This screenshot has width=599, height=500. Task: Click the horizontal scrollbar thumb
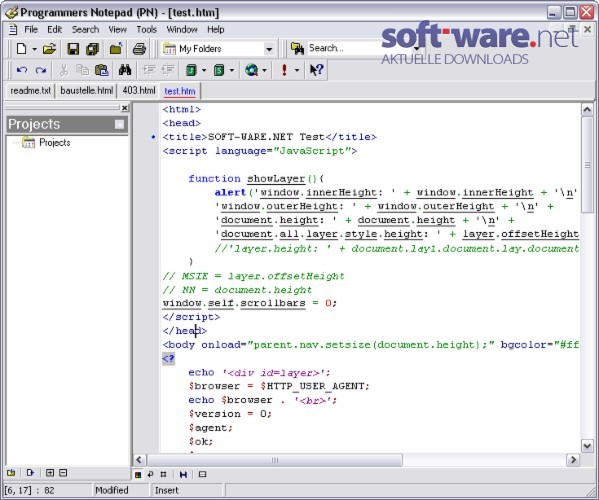[x=274, y=460]
